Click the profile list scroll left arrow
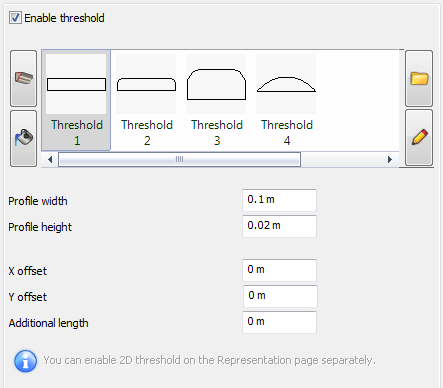 pos(50,160)
